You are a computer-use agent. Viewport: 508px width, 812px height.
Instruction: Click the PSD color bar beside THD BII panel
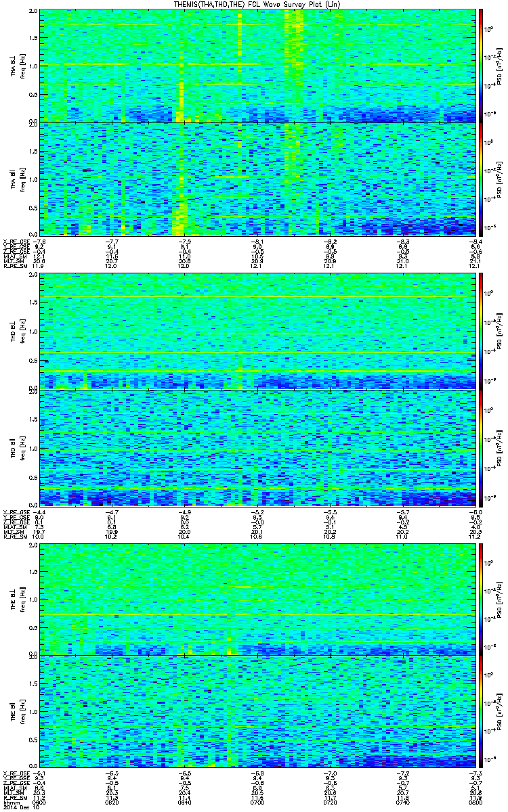click(482, 447)
